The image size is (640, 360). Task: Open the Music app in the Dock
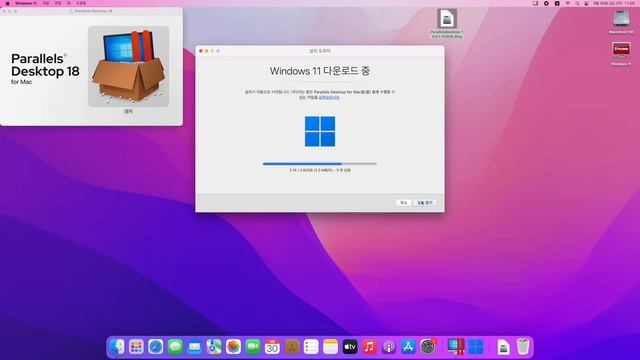click(369, 347)
